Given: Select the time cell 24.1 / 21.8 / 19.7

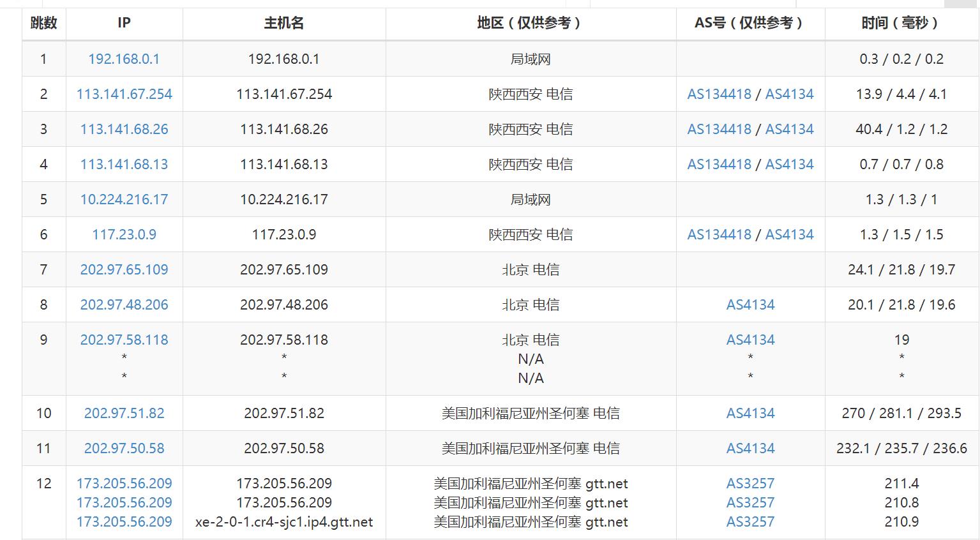Looking at the screenshot, I should tap(901, 269).
